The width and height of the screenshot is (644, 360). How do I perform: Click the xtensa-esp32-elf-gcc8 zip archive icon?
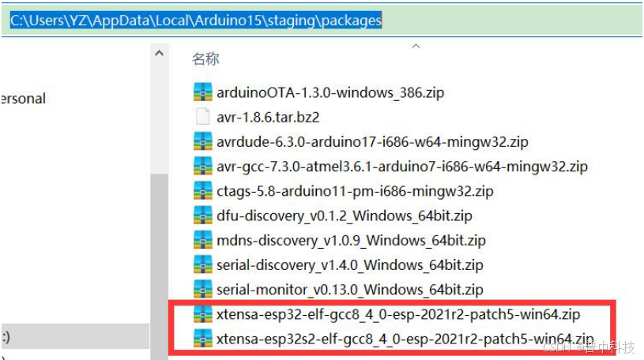pos(202,313)
